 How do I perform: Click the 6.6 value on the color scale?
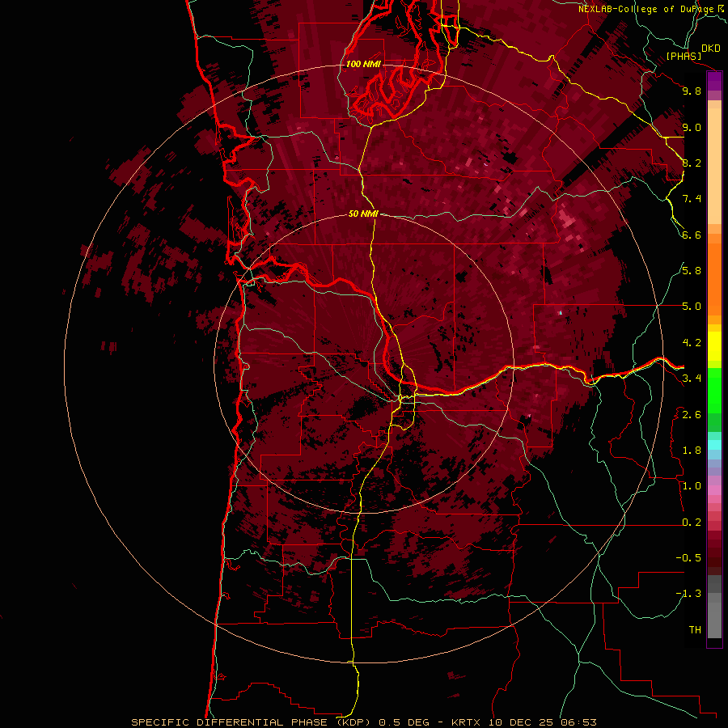pos(692,235)
